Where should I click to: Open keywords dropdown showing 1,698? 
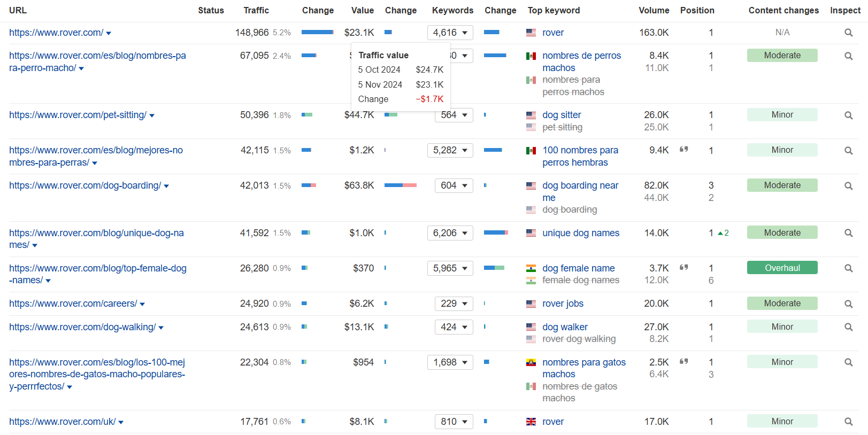pos(450,362)
